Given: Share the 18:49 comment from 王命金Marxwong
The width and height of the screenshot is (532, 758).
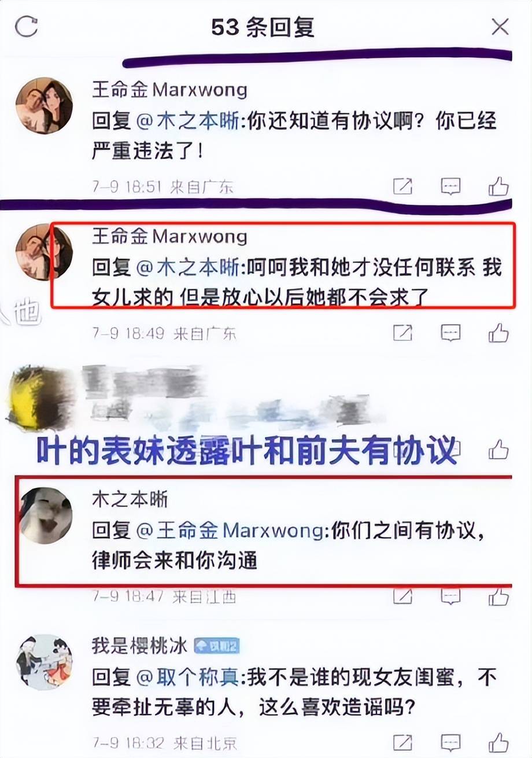Looking at the screenshot, I should (x=402, y=333).
